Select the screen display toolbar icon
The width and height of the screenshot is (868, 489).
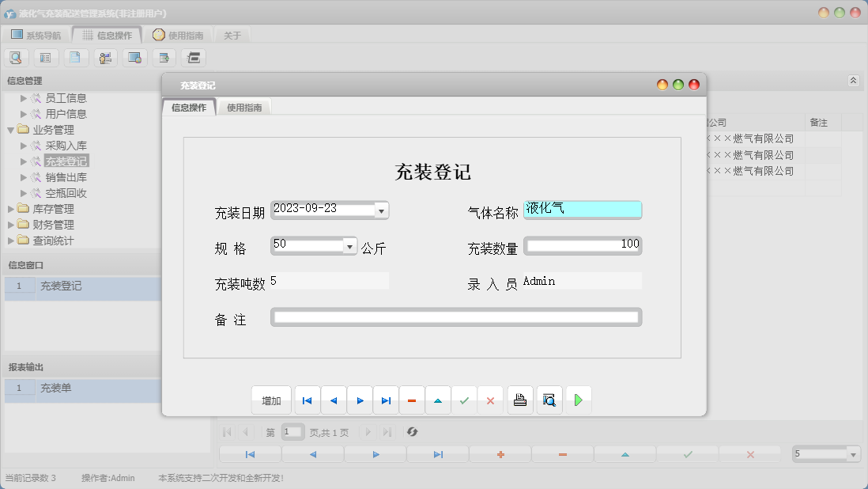coord(134,57)
